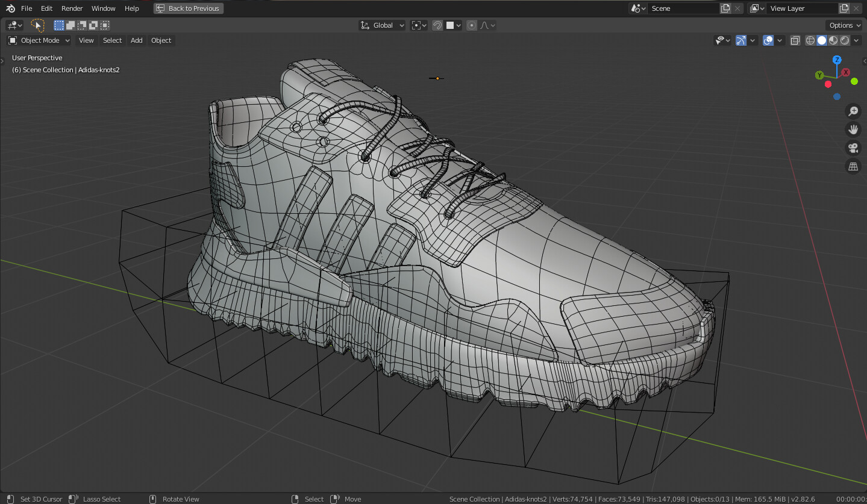Viewport: 867px width, 504px height.
Task: Create a new scene copy icon
Action: click(726, 8)
